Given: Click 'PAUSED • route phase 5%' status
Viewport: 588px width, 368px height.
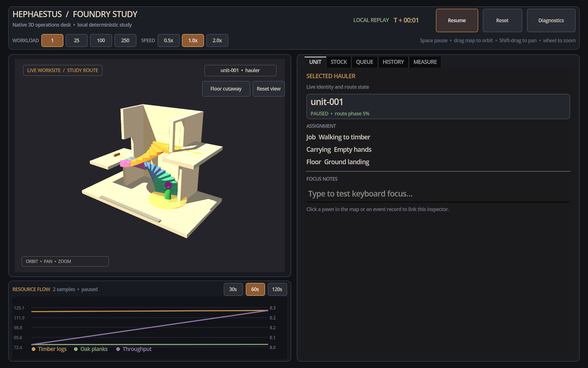Looking at the screenshot, I should click(340, 114).
